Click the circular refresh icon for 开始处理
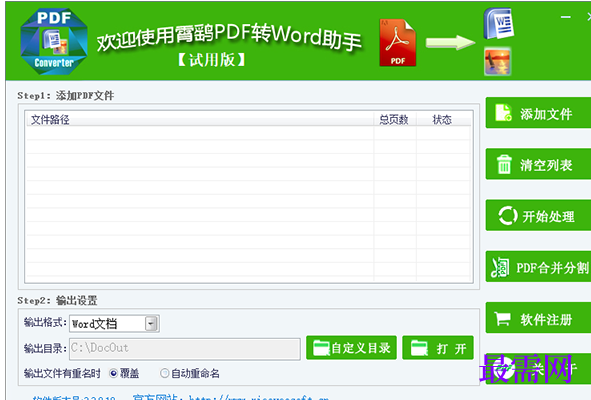 tap(507, 216)
